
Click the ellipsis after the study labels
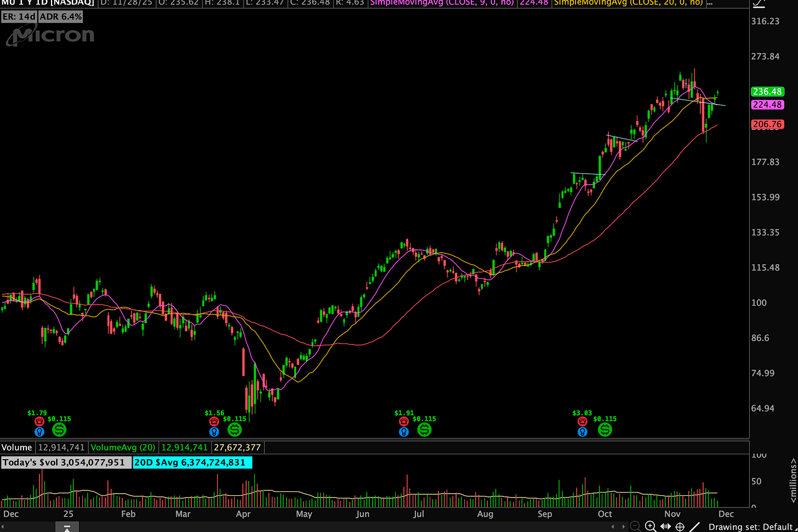710,3
